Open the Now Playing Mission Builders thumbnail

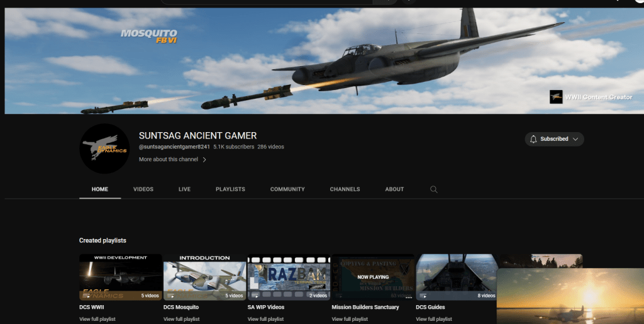click(x=372, y=277)
